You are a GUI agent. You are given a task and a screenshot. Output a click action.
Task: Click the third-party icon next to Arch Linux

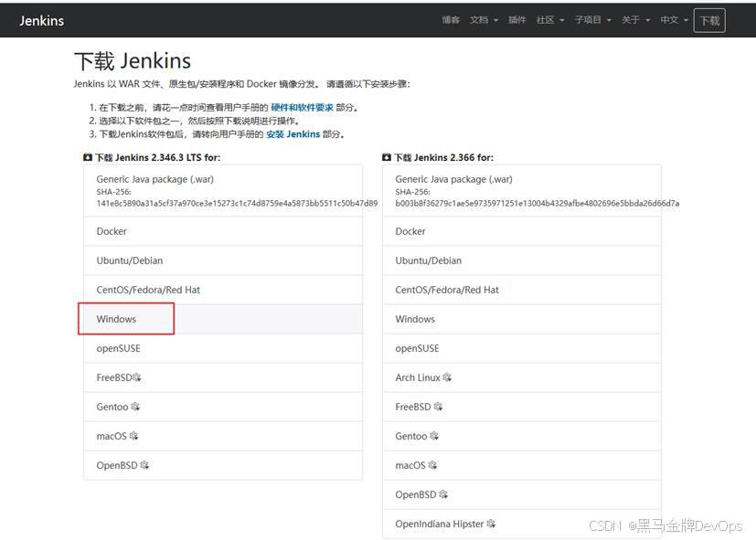447,377
